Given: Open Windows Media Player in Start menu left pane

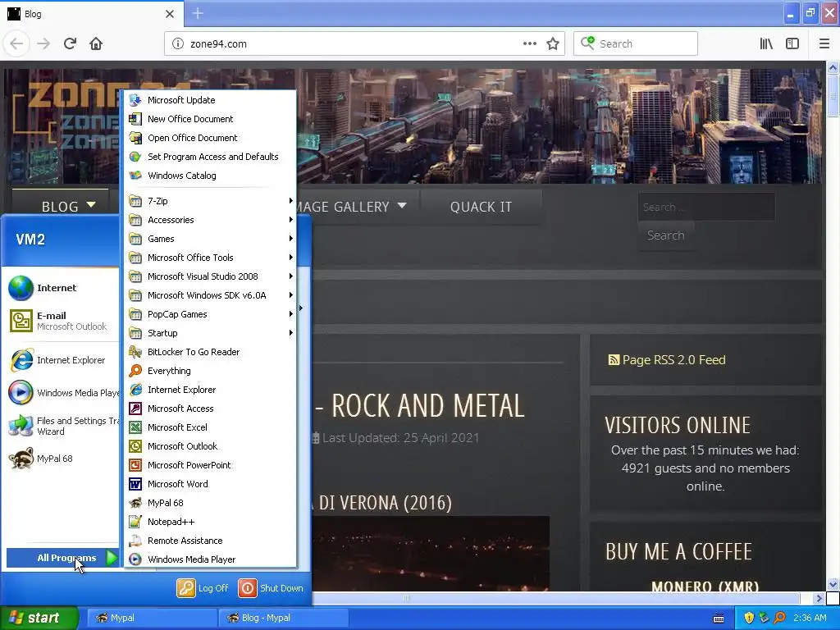Looking at the screenshot, I should pyautogui.click(x=62, y=393).
